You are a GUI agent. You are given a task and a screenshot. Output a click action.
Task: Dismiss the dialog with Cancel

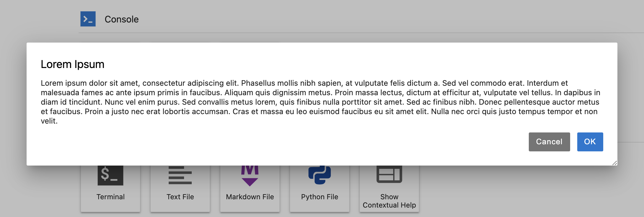549,142
